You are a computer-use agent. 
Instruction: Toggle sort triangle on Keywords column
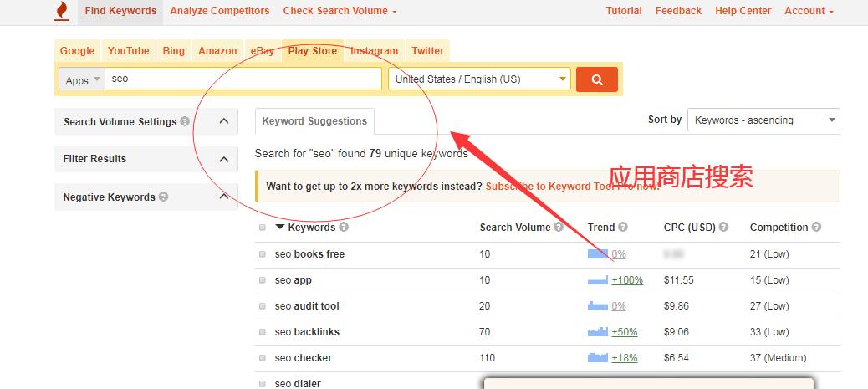point(280,228)
